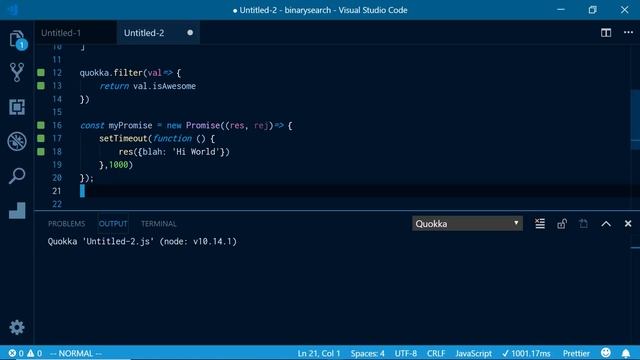Toggle the Output scroll lock
This screenshot has height=360, width=640.
click(x=562, y=223)
